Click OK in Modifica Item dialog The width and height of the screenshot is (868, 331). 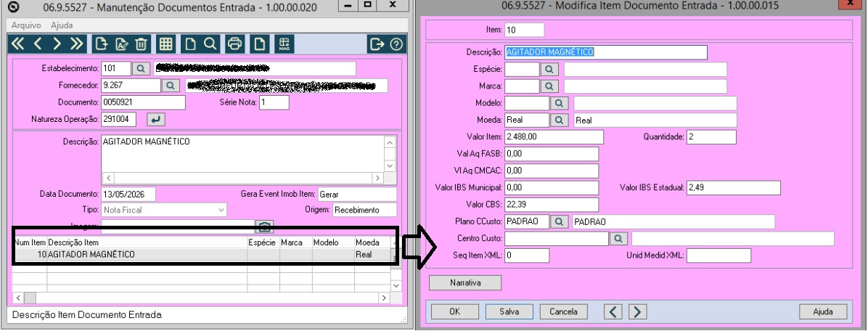tap(454, 311)
